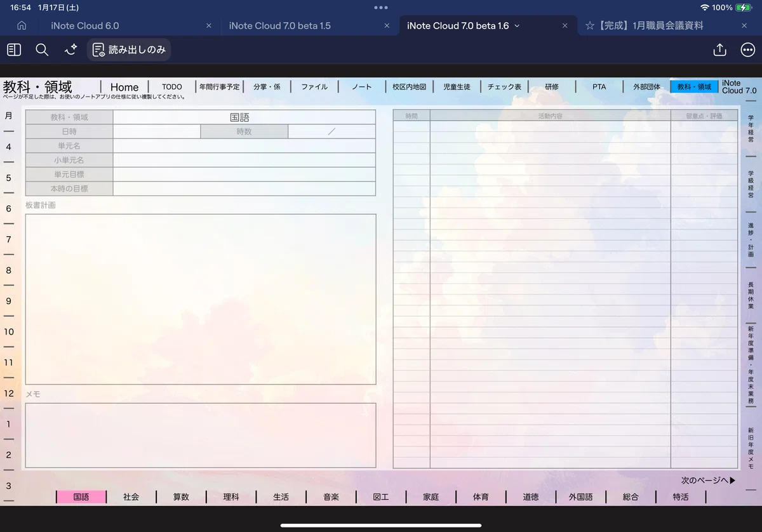The width and height of the screenshot is (762, 532).
Task: Switch to iNote Cloud 7.0 beta 1.5 tab
Action: coord(279,25)
